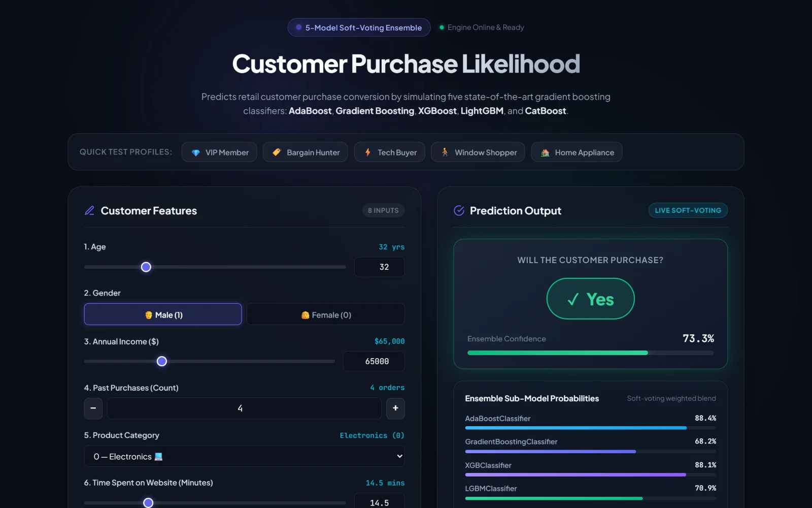Click the Product Category chevron arrow

pos(399,456)
